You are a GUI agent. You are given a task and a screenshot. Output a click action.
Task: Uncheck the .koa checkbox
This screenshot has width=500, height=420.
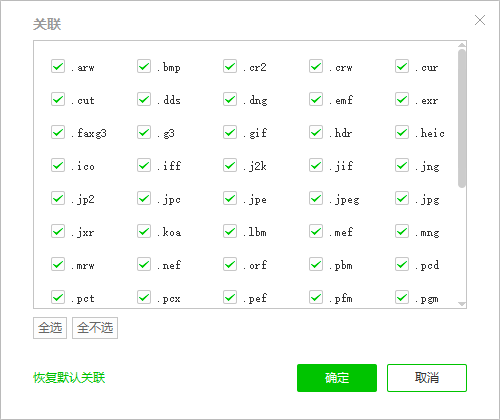click(144, 231)
